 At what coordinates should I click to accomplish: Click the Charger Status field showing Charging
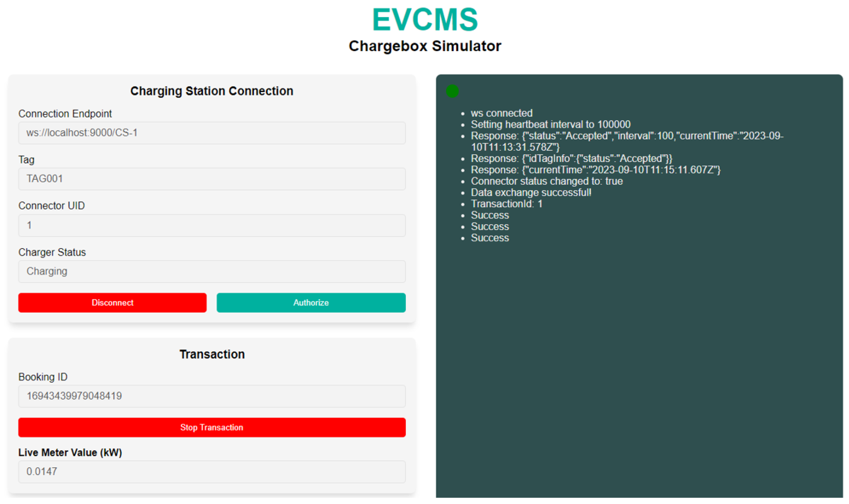211,271
